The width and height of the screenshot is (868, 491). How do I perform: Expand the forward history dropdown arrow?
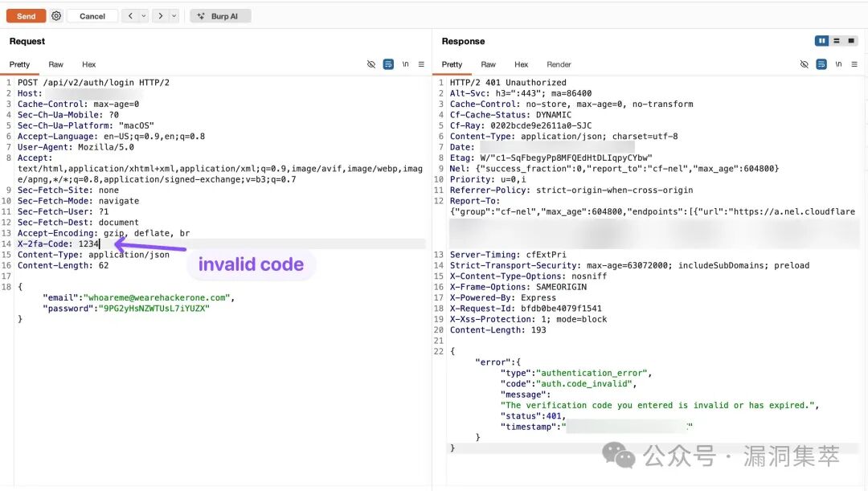coord(174,16)
